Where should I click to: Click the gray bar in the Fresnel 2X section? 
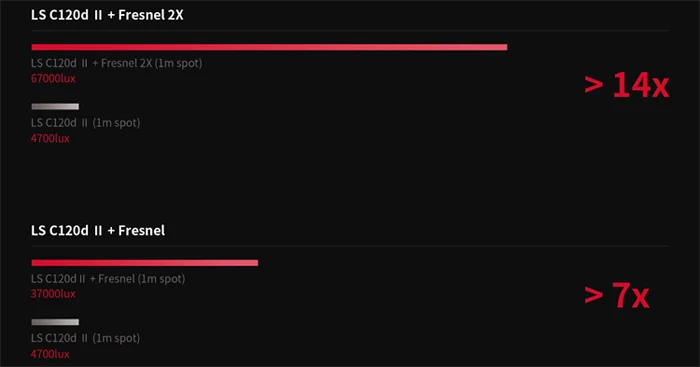pyautogui.click(x=55, y=107)
